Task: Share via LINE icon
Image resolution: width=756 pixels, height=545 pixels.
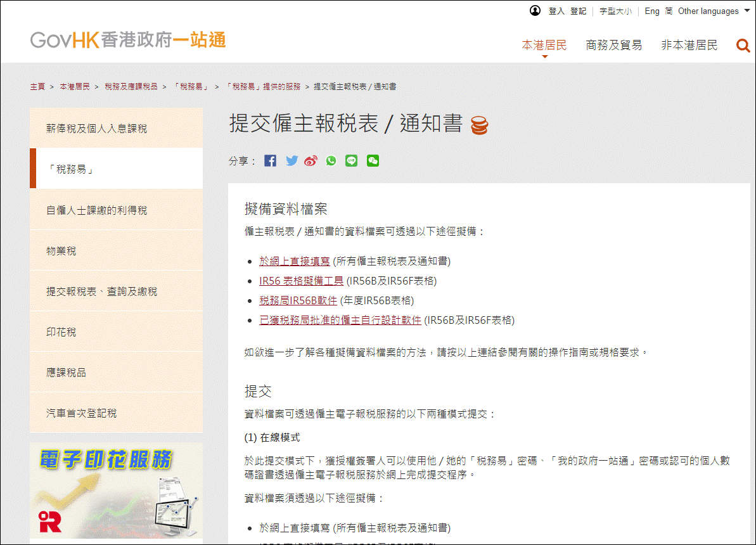Action: 352,161
